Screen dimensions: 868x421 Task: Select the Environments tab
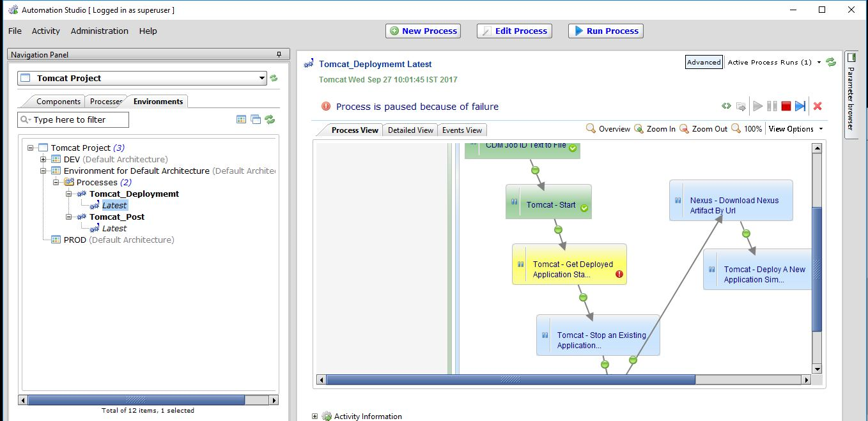pos(158,101)
